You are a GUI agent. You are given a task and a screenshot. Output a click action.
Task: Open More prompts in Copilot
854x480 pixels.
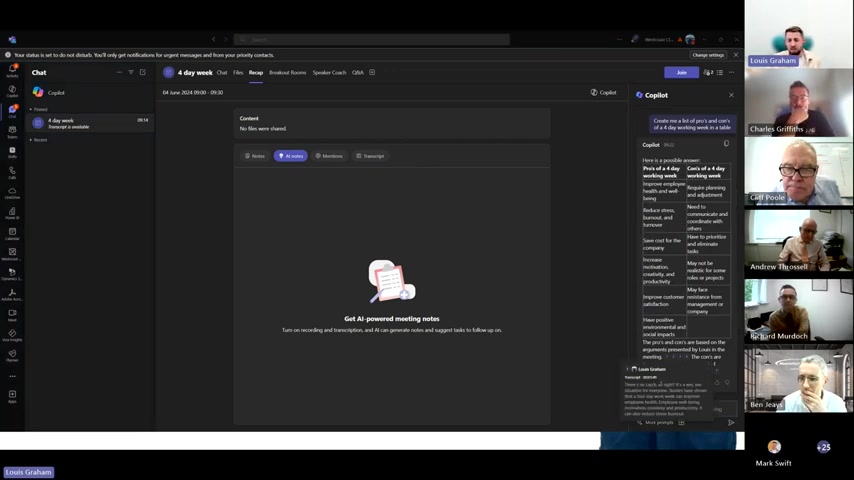(x=655, y=422)
